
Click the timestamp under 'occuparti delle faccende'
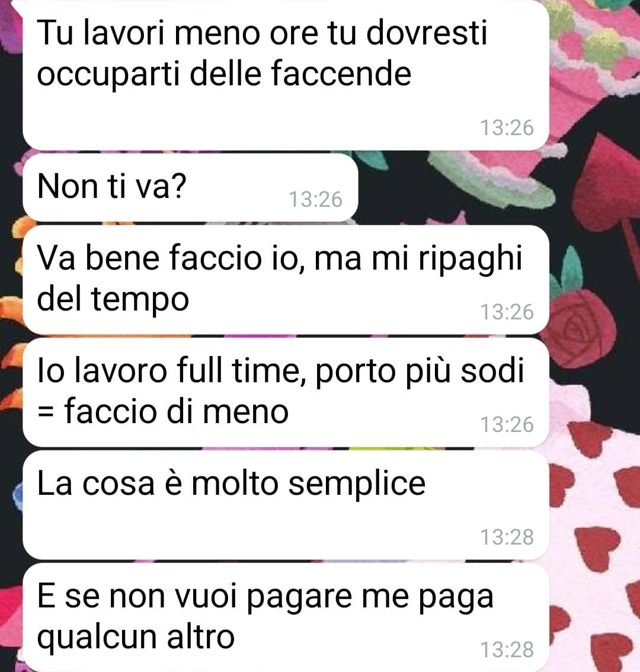[507, 128]
